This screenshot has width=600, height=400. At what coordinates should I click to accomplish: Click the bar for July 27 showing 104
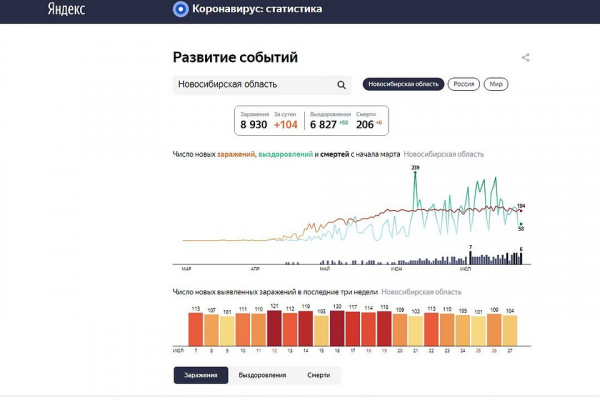(509, 329)
